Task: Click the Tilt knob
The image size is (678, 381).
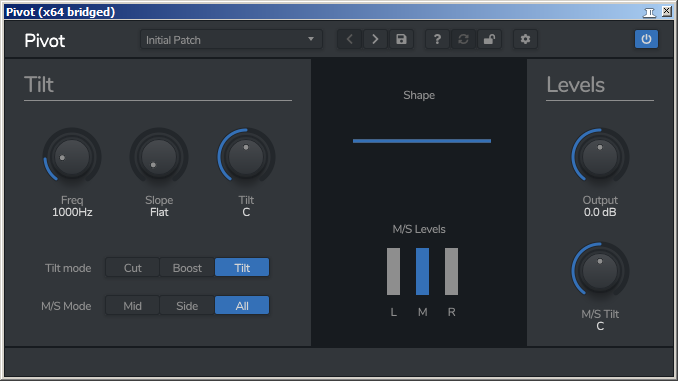Action: (246, 157)
